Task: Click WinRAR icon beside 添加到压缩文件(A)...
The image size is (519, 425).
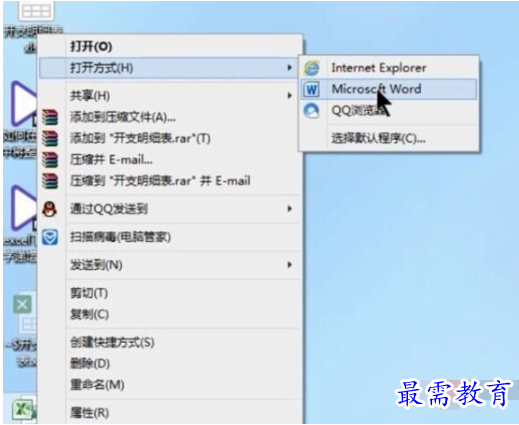Action: tap(50, 117)
